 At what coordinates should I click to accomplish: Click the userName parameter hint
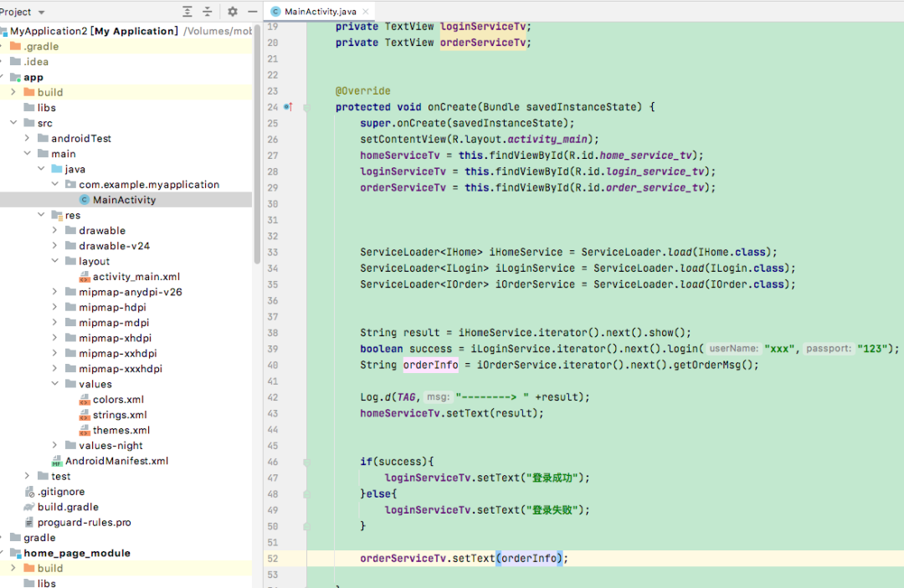click(733, 349)
